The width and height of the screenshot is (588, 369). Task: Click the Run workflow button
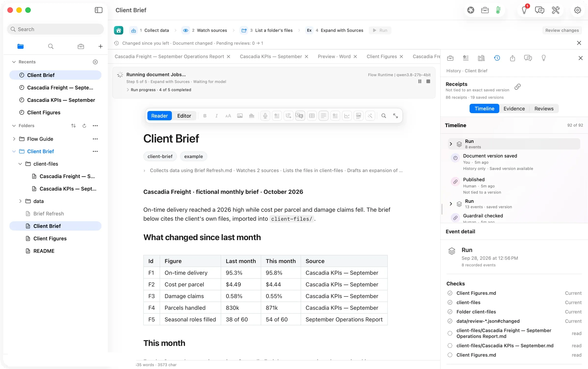coord(380,30)
